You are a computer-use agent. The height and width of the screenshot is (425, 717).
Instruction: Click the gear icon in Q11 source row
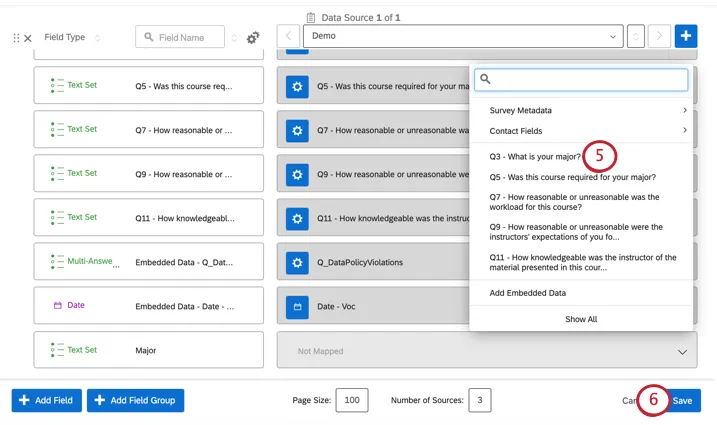pos(297,218)
